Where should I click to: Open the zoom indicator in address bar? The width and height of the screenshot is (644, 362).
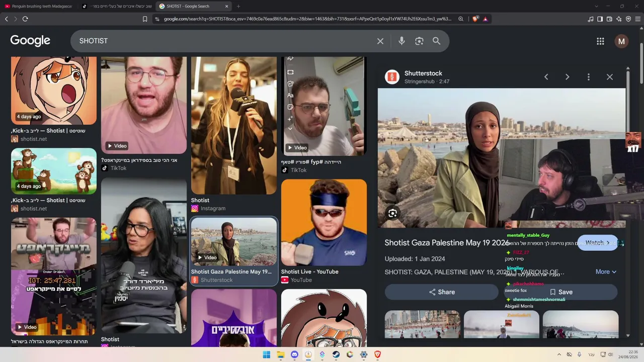461,19
